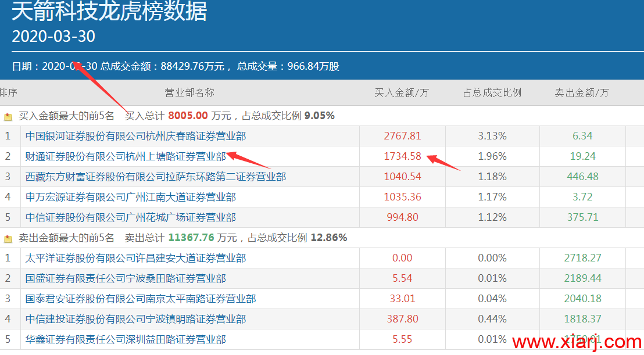This screenshot has height=355, width=644.
Task: Select buy amount 1734.58
Action: coord(402,156)
